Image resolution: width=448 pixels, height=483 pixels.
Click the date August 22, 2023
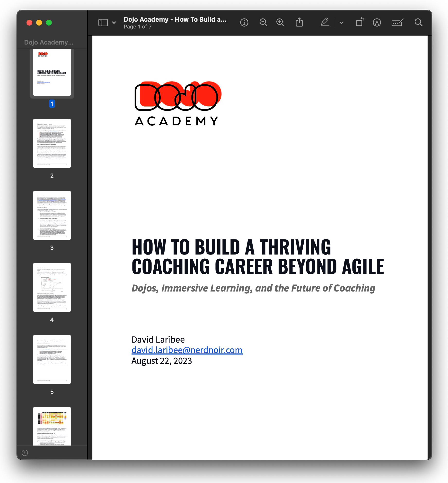click(162, 361)
